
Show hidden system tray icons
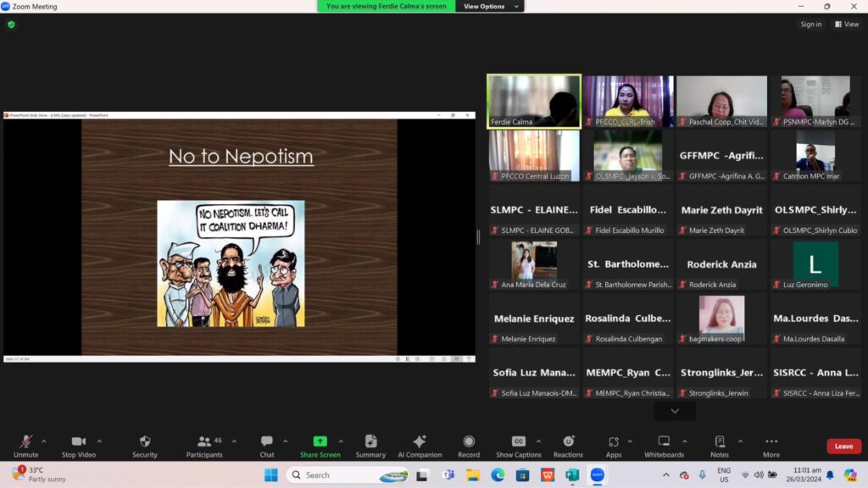coord(666,474)
